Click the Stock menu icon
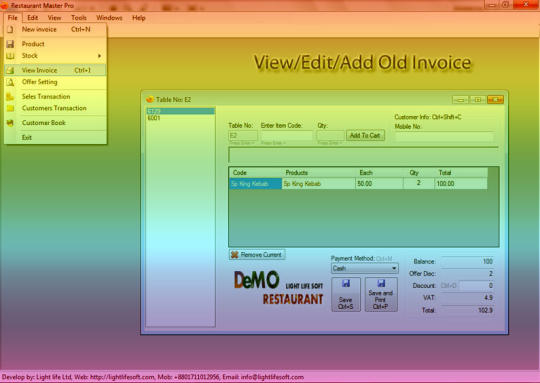Image resolution: width=540 pixels, height=383 pixels. coord(10,56)
